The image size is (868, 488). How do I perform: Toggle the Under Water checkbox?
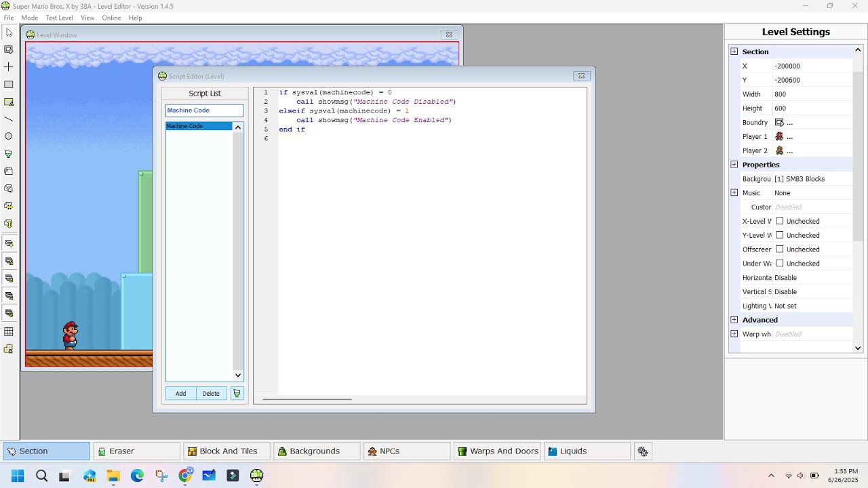[x=780, y=264]
